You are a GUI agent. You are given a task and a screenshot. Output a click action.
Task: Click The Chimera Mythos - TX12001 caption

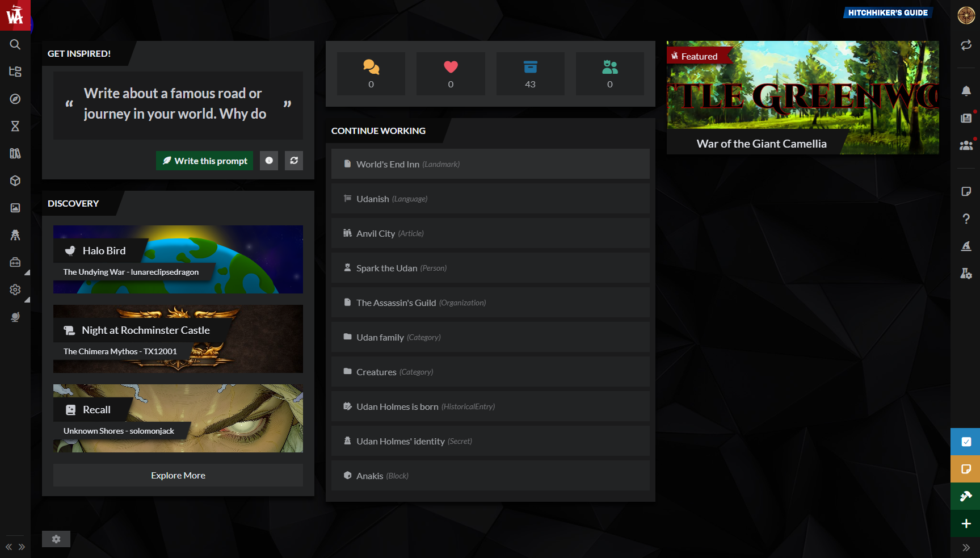click(x=120, y=351)
